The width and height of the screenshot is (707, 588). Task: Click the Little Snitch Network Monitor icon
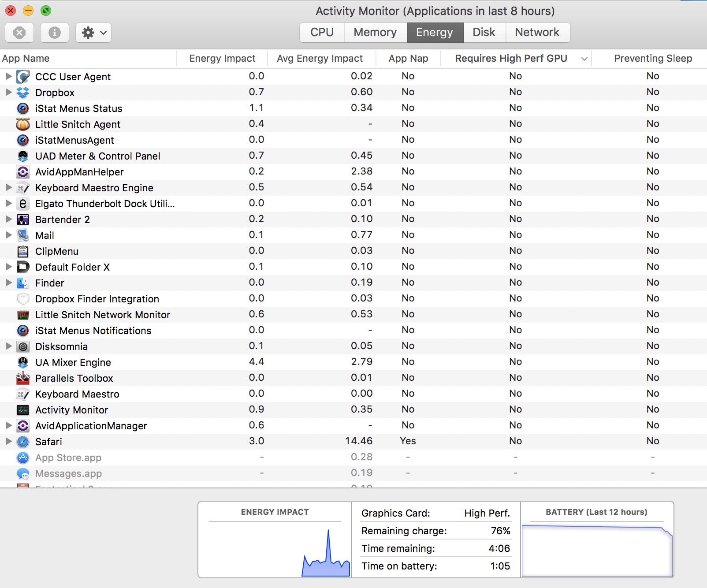click(x=23, y=315)
